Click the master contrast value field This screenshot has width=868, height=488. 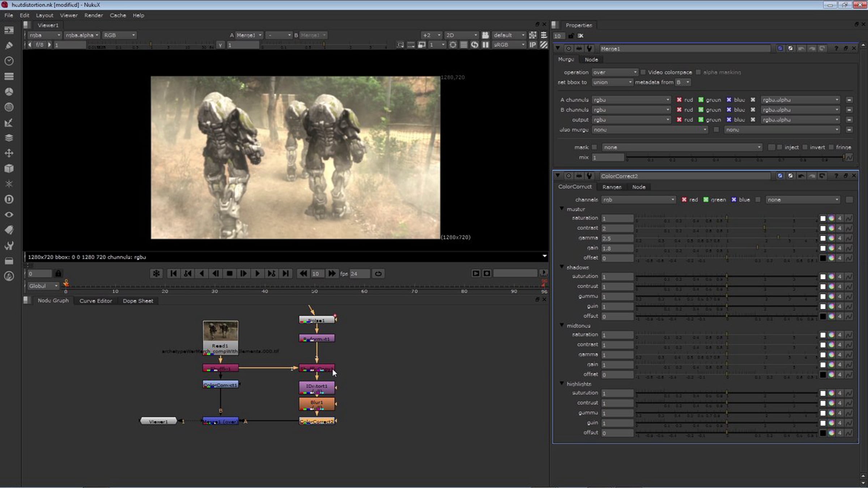coord(617,228)
